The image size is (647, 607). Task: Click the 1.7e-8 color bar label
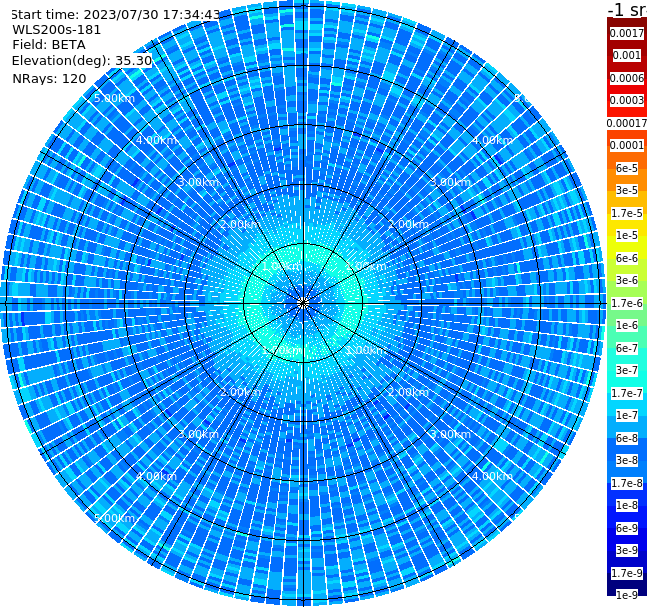627,483
